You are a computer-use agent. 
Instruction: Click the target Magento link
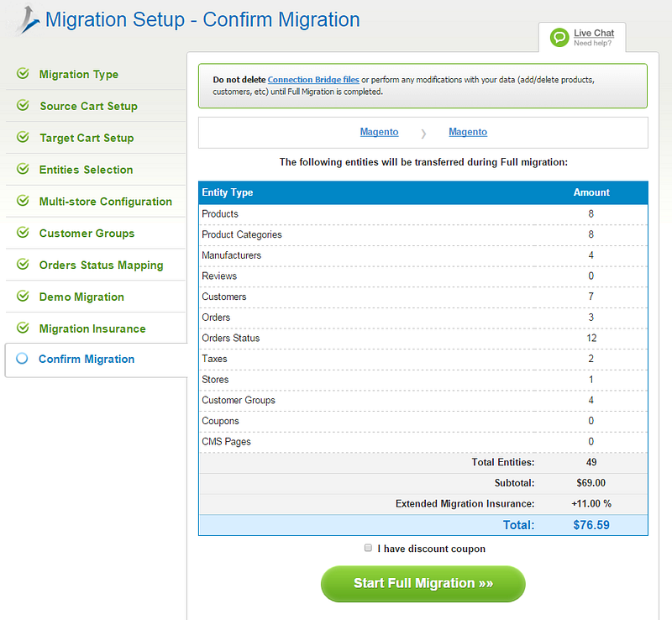pyautogui.click(x=468, y=132)
